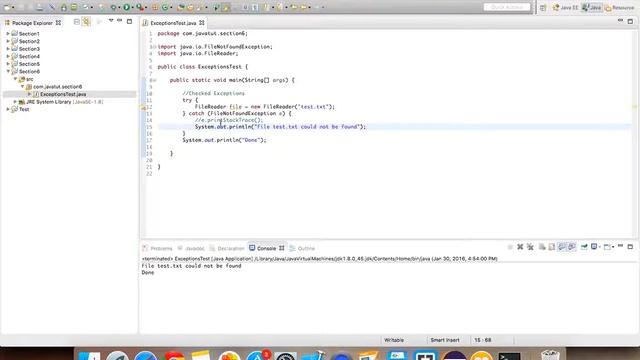Switch to the Declaration tab
Screen dimensions: 640x360
[x=227, y=248]
